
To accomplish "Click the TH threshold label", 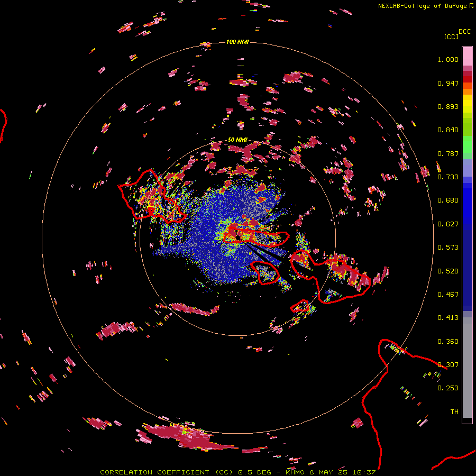I will pos(454,412).
